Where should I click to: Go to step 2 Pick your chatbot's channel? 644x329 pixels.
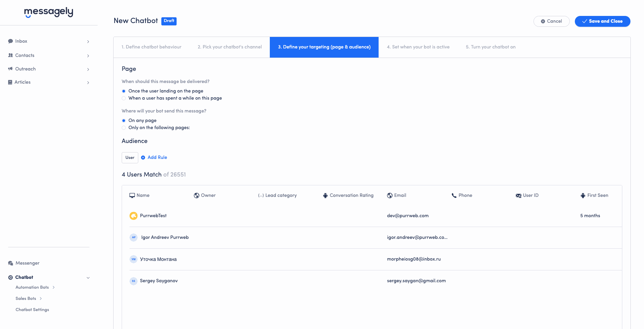(x=230, y=47)
